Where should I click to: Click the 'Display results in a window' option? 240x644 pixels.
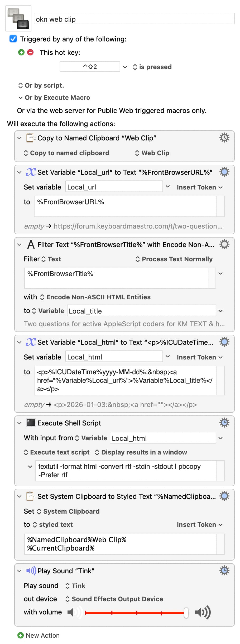[x=141, y=452]
